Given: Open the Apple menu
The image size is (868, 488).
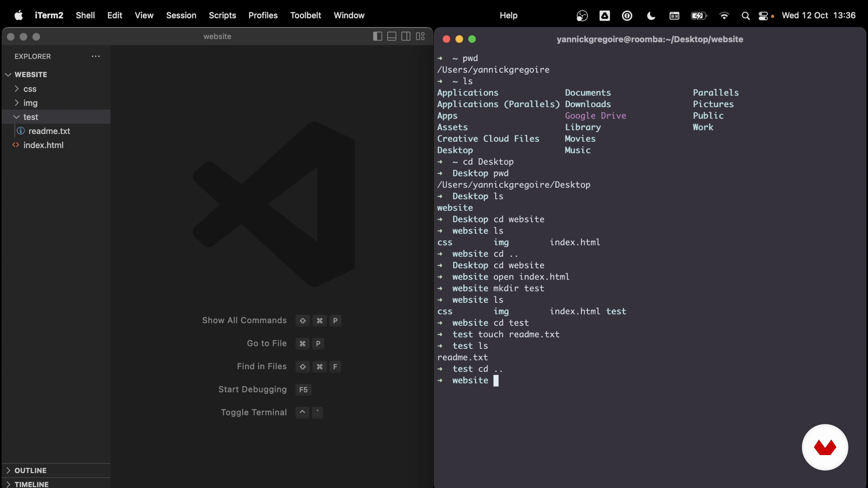Looking at the screenshot, I should click(19, 16).
